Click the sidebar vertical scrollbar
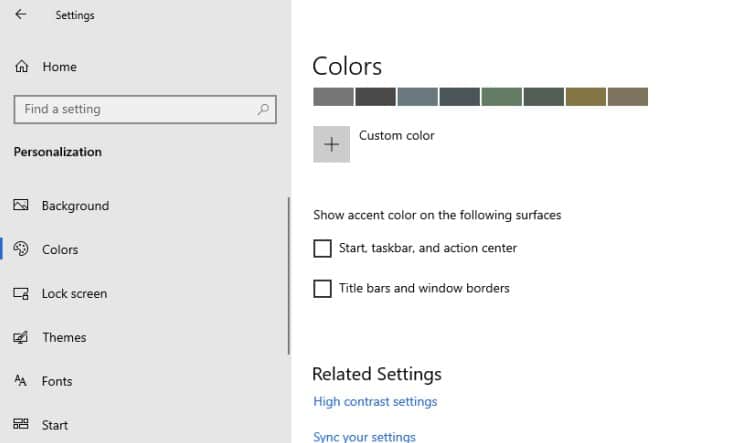Image resolution: width=732 pixels, height=443 pixels. (289, 275)
